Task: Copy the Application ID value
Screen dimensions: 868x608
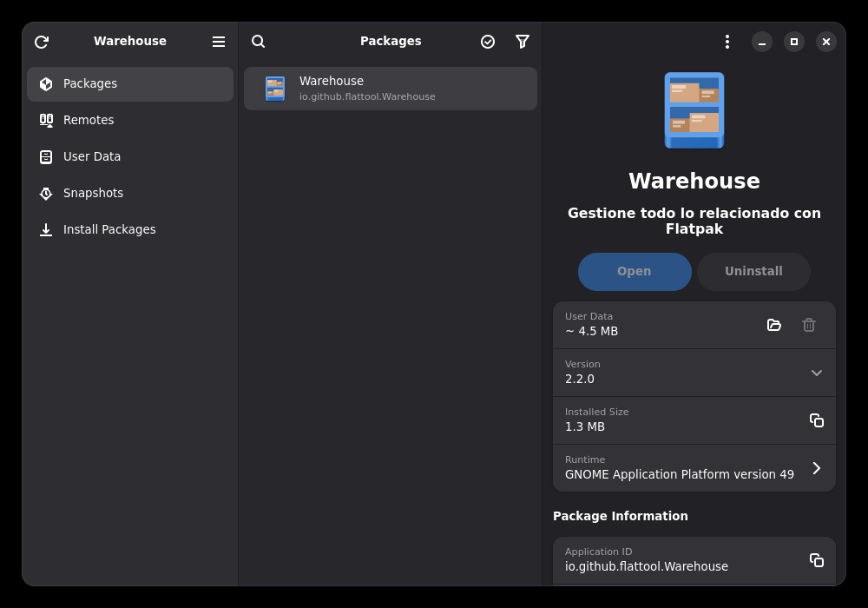Action: [817, 560]
